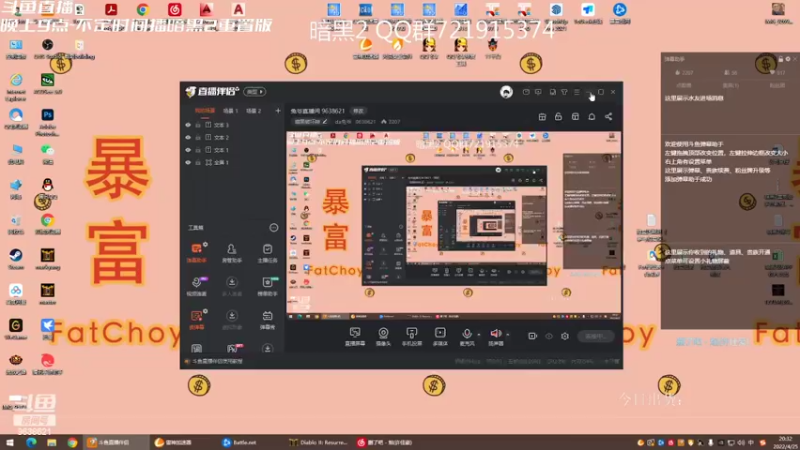Add a new scene with plus icon
This screenshot has height=450, width=800.
(x=278, y=111)
